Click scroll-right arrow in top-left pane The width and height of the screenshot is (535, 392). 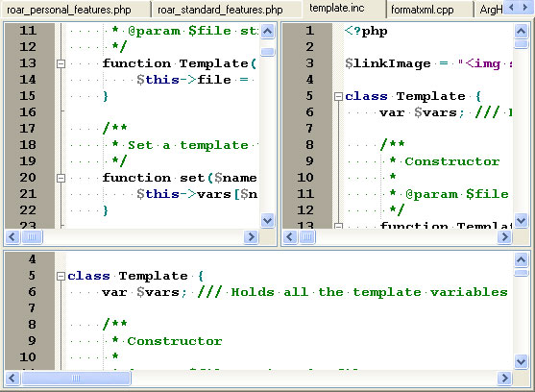coord(252,236)
